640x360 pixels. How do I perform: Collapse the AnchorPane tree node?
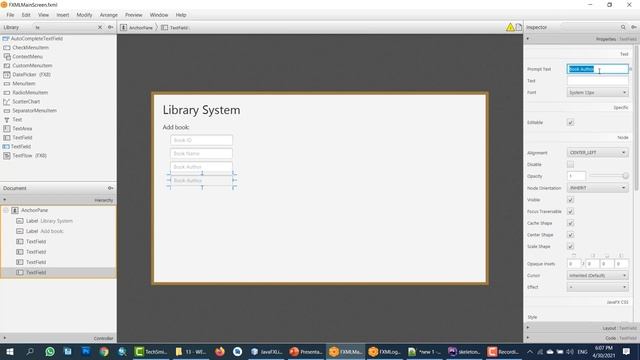[6, 210]
